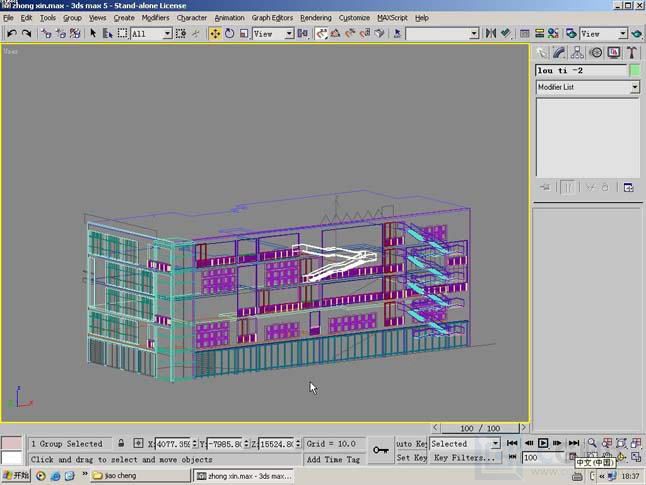Screen dimensions: 646x485
Task: Click the Quick Render teapot icon
Action: point(636,33)
